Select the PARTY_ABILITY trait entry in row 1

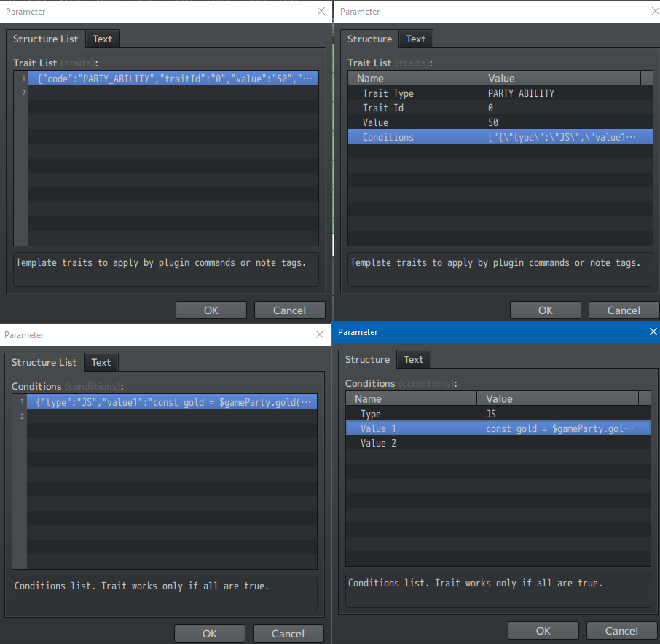pos(173,78)
